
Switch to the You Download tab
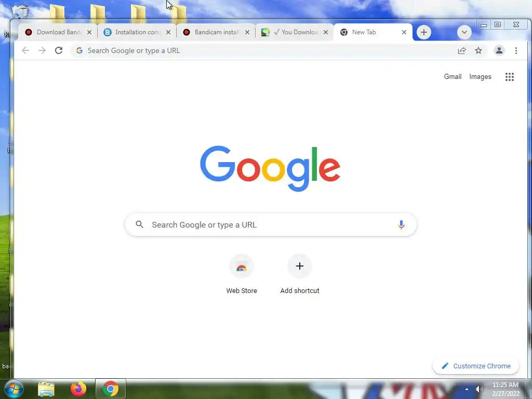point(294,32)
